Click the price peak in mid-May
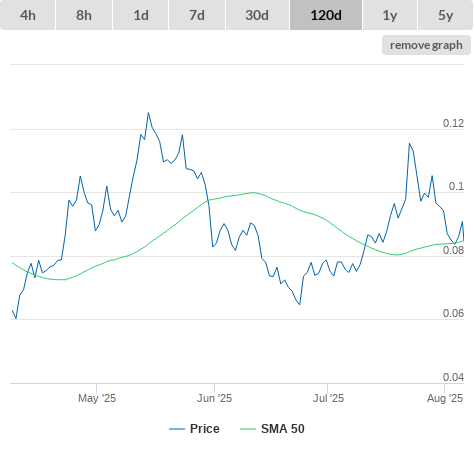 click(148, 113)
